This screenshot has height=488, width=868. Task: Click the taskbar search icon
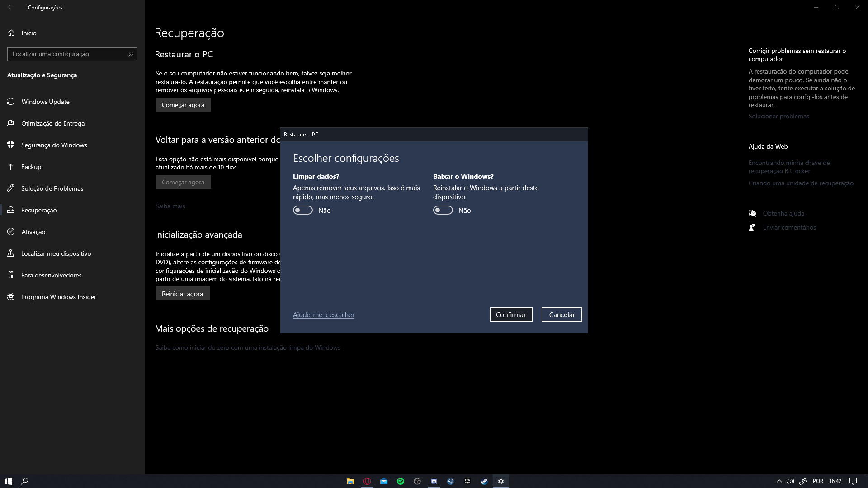25,481
